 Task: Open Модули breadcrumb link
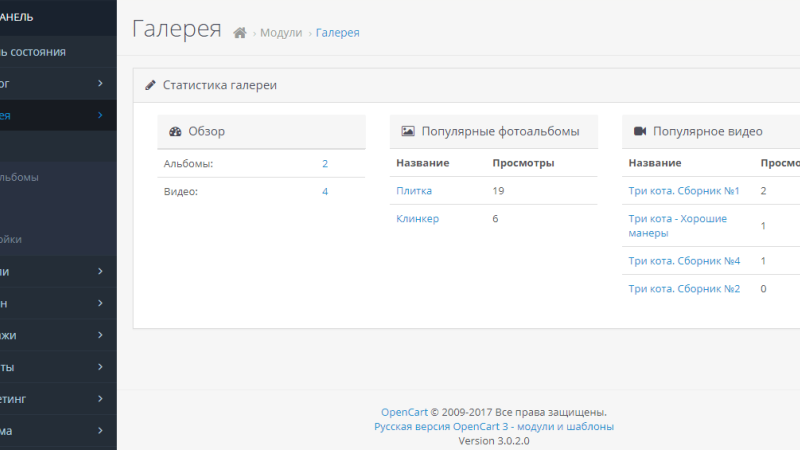click(281, 33)
